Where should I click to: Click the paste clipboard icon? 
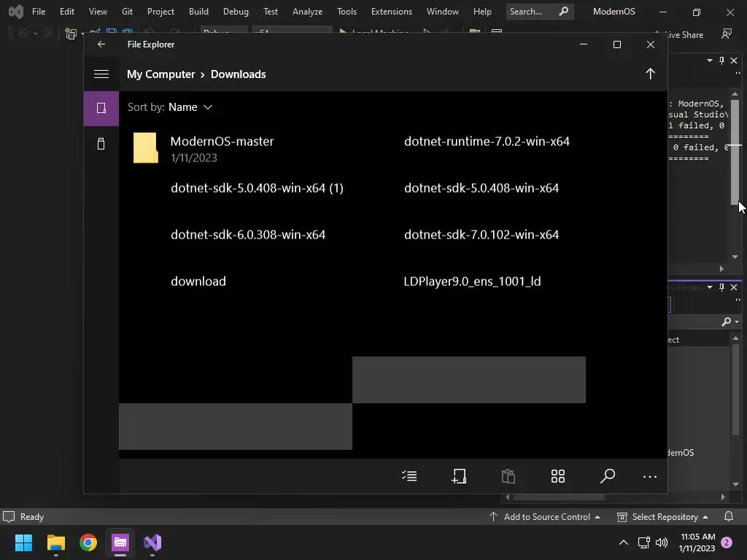click(x=508, y=475)
